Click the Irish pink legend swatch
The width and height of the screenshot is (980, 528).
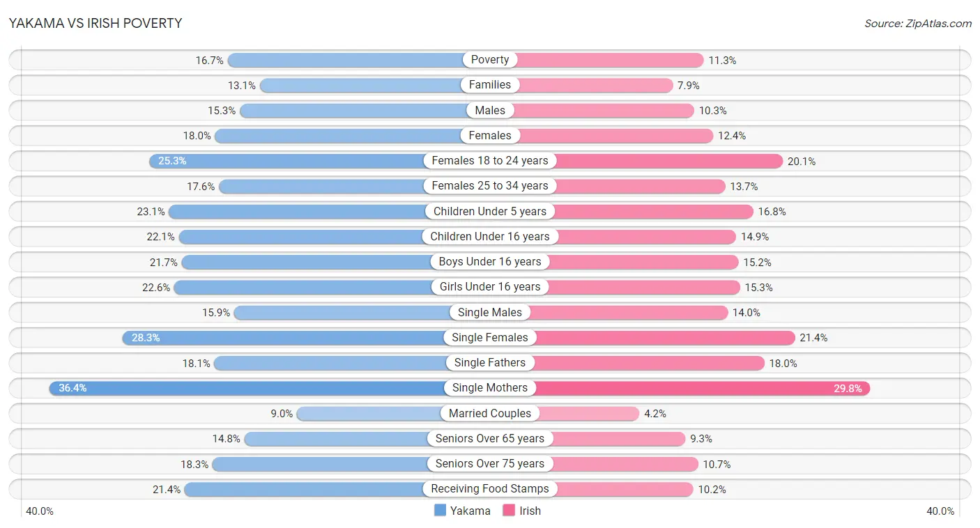tap(509, 511)
